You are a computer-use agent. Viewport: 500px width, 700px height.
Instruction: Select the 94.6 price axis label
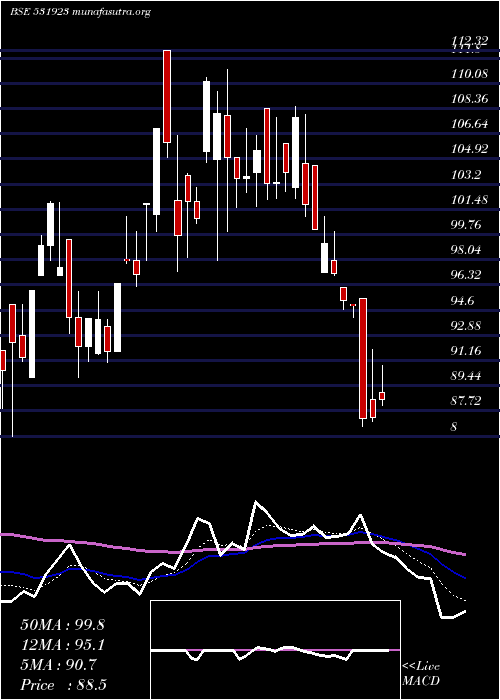tap(463, 300)
